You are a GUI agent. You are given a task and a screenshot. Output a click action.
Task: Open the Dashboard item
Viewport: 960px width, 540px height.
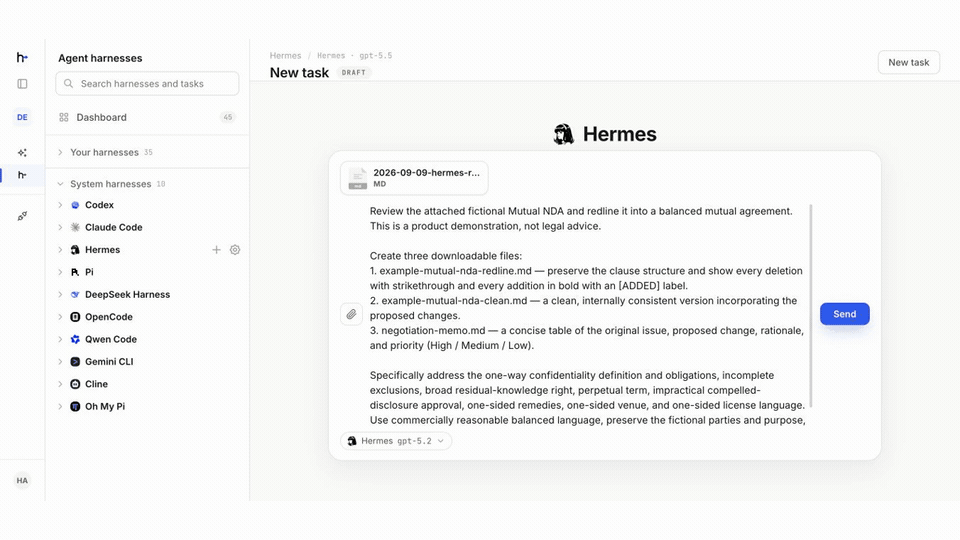pos(147,117)
